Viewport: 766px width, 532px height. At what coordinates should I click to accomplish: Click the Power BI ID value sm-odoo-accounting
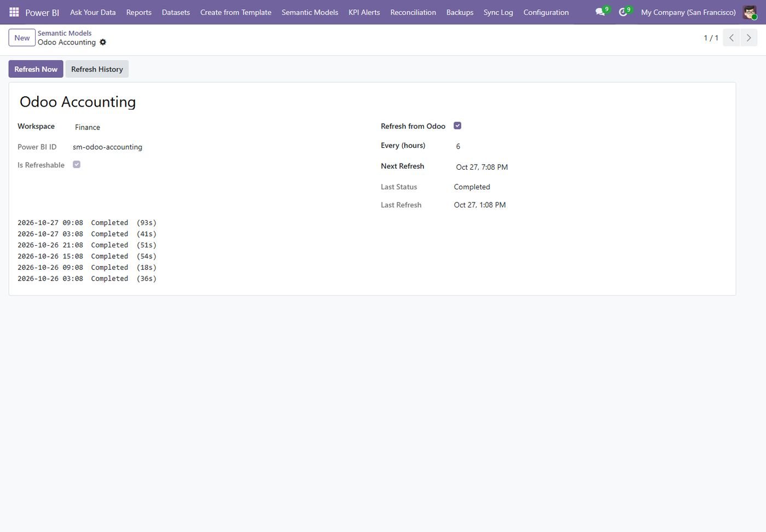(x=107, y=147)
